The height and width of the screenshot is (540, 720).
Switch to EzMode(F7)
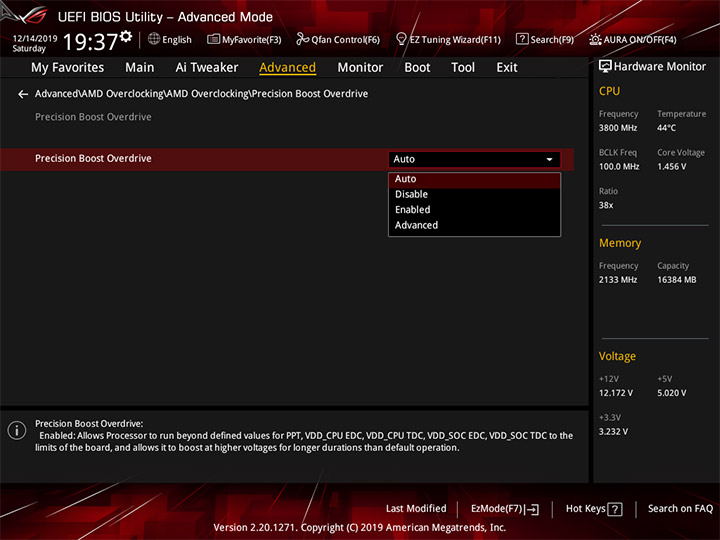505,509
